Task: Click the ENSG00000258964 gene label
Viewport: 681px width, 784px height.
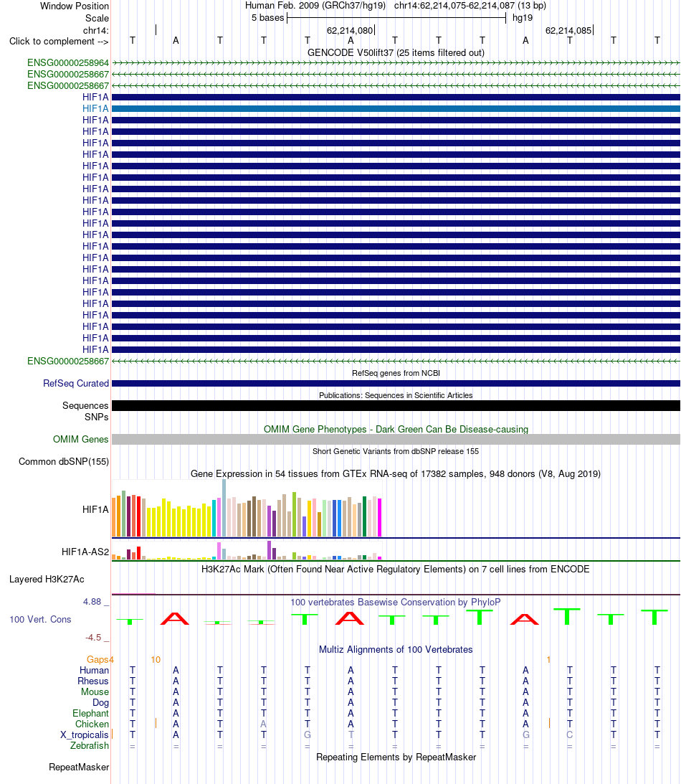Action: coord(68,63)
